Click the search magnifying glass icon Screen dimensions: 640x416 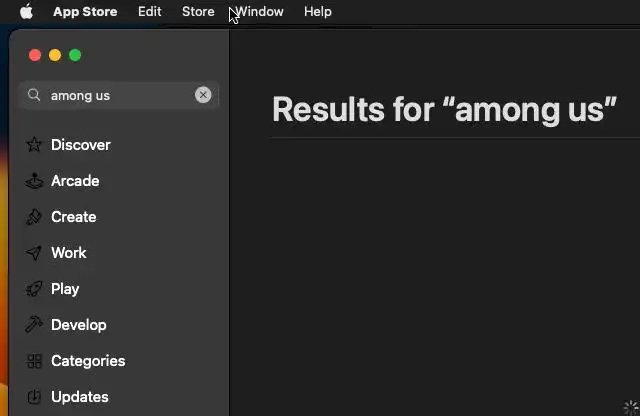click(x=34, y=95)
